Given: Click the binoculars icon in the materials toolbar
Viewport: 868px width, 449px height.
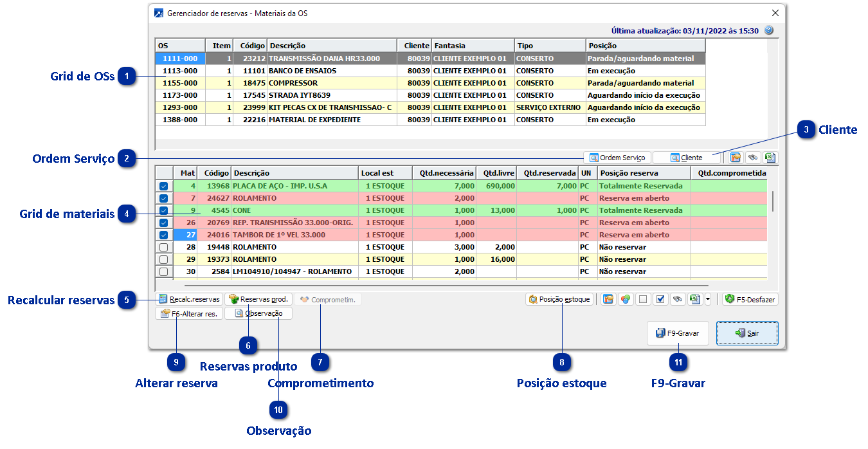Looking at the screenshot, I should pyautogui.click(x=677, y=299).
